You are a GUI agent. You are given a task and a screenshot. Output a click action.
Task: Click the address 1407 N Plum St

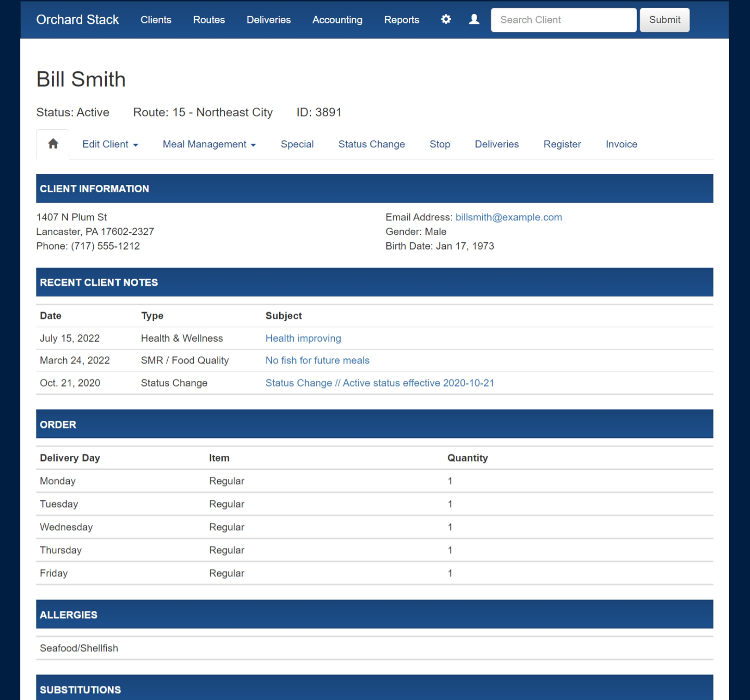point(71,217)
